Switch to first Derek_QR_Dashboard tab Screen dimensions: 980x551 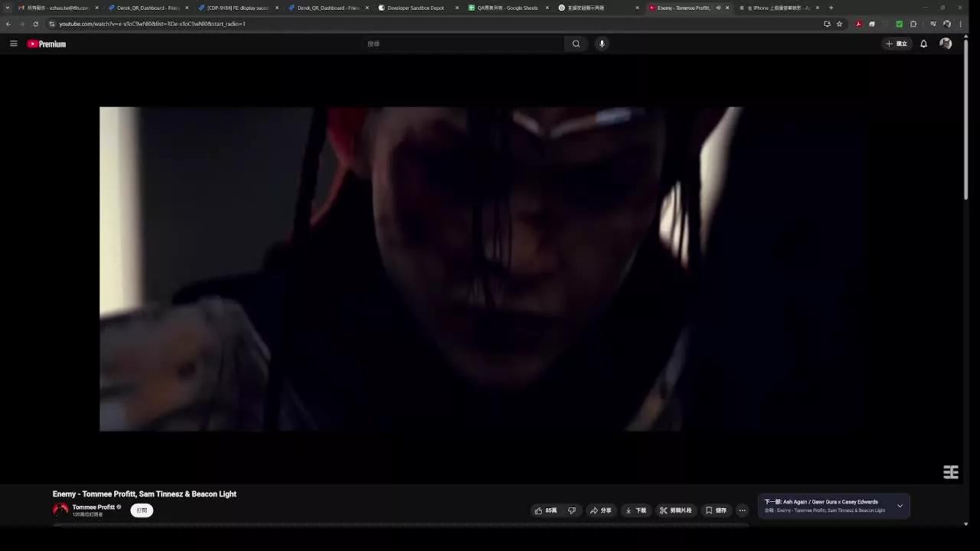point(148,8)
